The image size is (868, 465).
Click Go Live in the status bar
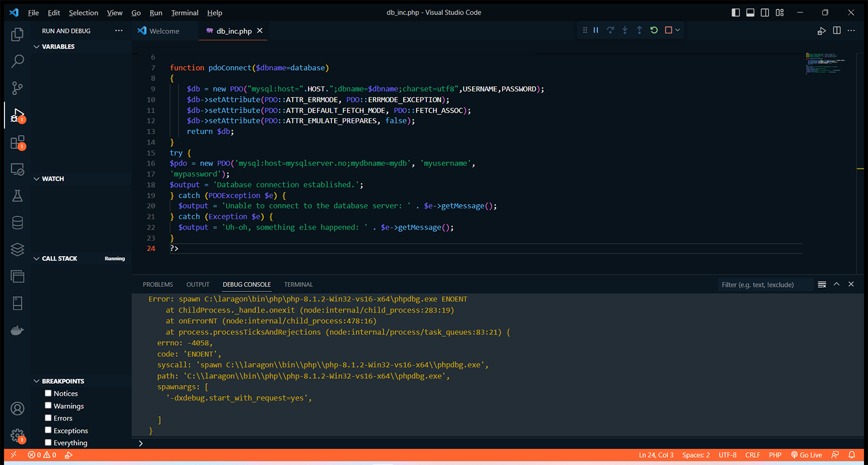[806, 455]
